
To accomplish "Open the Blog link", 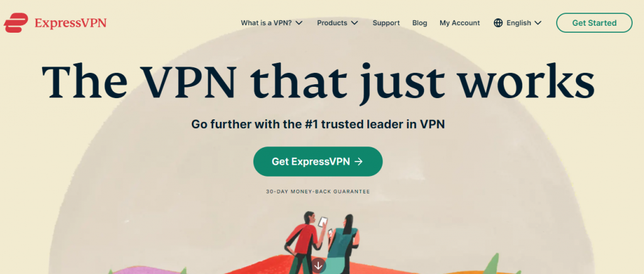I will coord(419,23).
